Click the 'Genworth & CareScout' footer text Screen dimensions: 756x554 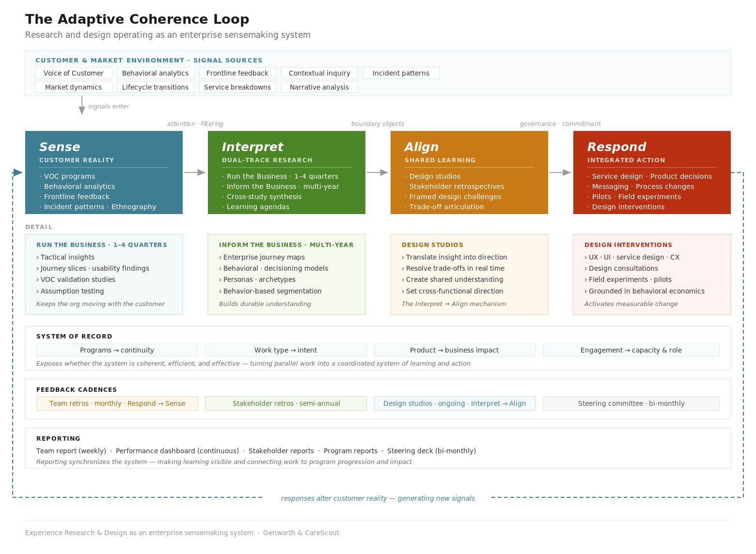tap(301, 533)
